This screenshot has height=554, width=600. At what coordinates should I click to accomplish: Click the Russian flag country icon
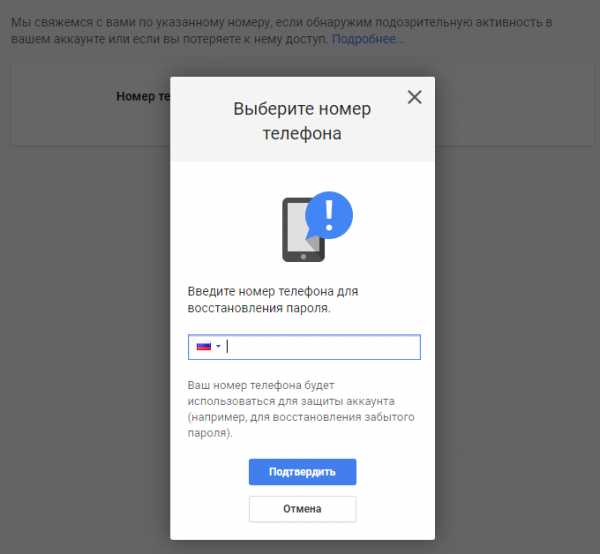point(204,347)
